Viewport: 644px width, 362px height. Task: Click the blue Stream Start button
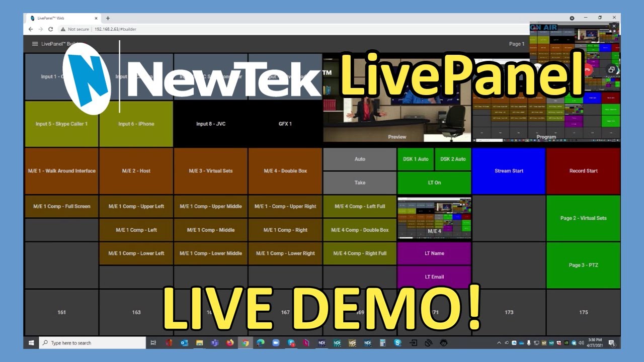(509, 171)
